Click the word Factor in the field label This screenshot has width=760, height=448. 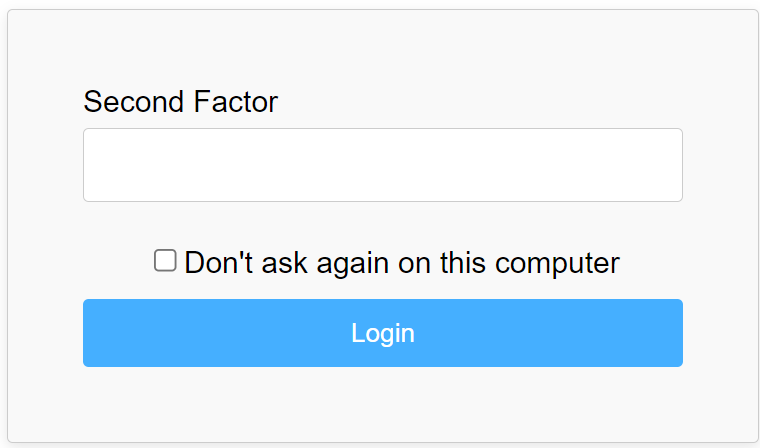pyautogui.click(x=236, y=102)
